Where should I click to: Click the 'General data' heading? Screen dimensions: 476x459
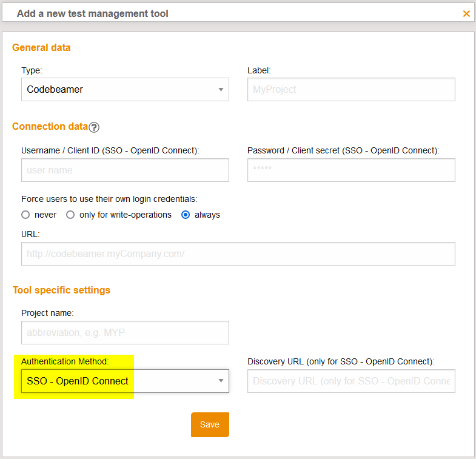pyautogui.click(x=41, y=48)
